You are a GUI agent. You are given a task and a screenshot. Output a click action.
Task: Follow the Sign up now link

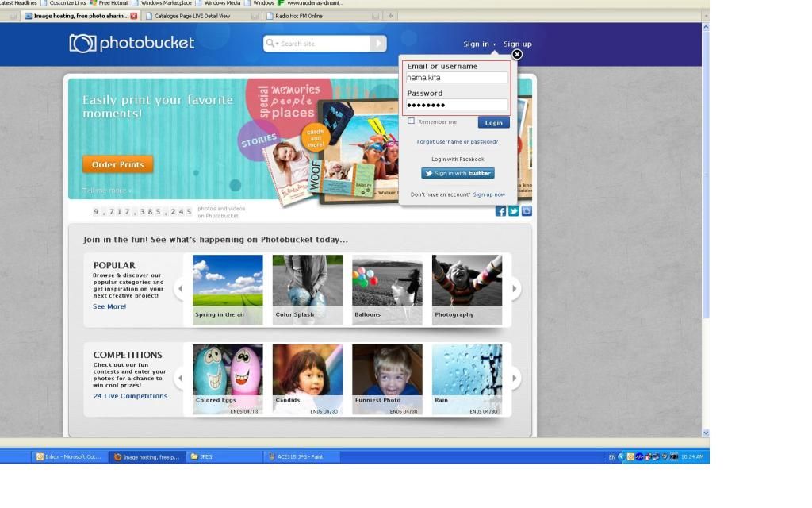(488, 195)
